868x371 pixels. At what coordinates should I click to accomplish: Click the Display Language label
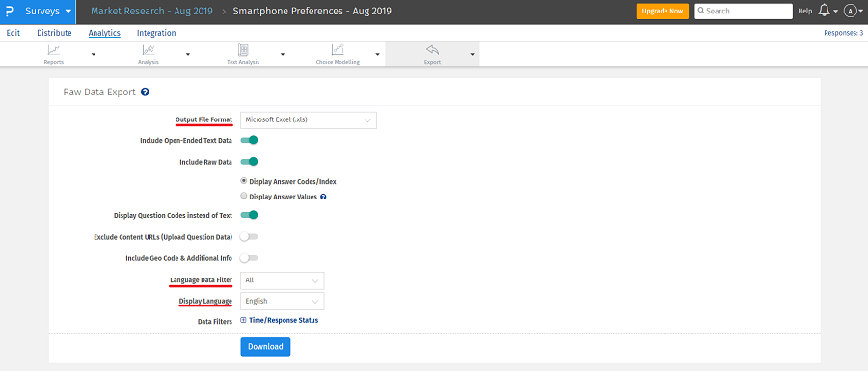205,301
